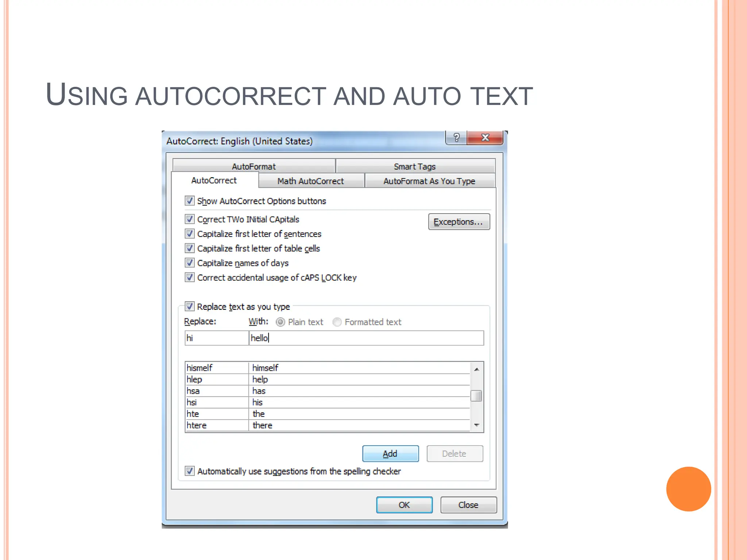
Task: Confirm with the OK button
Action: [x=404, y=505]
